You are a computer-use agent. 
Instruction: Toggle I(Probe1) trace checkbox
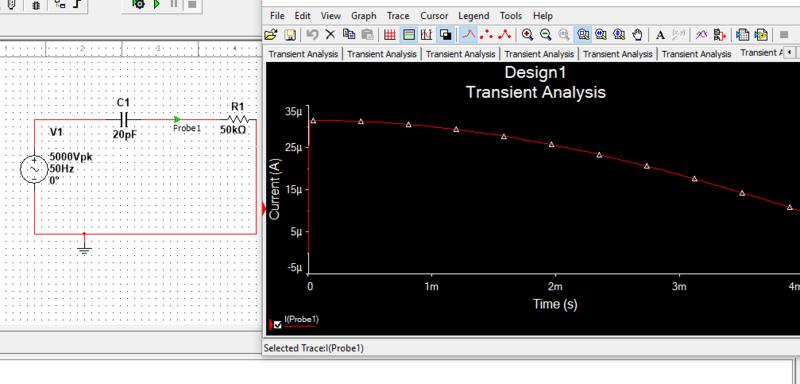(x=278, y=325)
